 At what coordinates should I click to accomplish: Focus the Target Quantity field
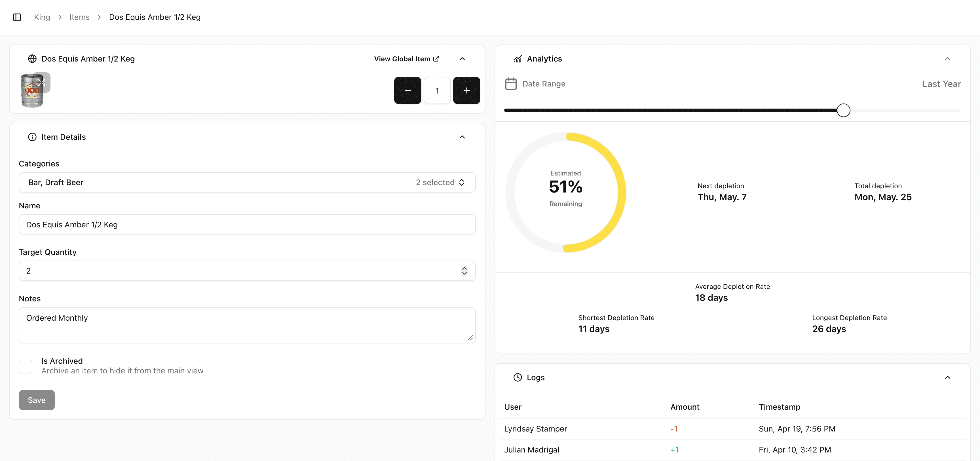247,271
